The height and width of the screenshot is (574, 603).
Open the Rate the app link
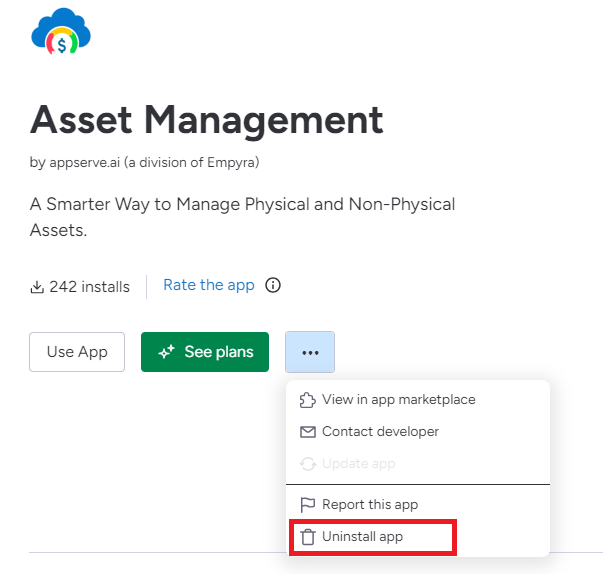coord(209,285)
